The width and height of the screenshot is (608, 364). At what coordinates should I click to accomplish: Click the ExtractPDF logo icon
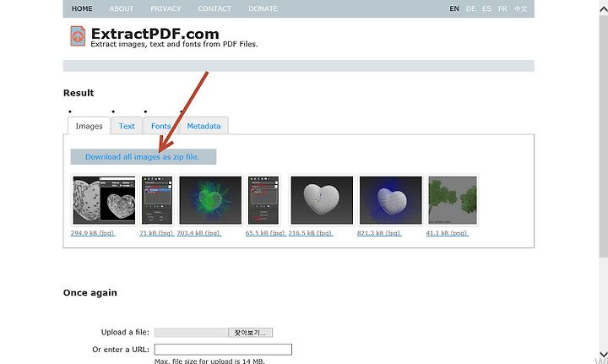tap(78, 36)
